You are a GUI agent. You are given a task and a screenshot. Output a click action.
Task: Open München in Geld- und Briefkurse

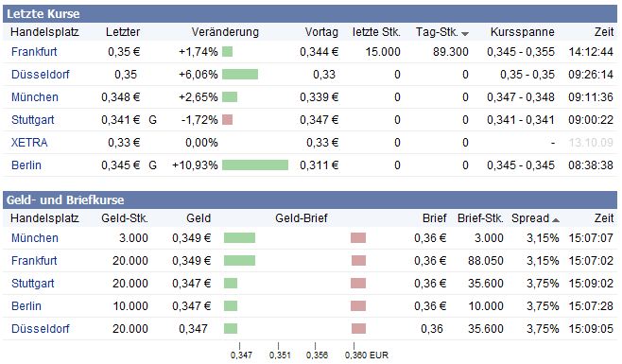(x=35, y=237)
